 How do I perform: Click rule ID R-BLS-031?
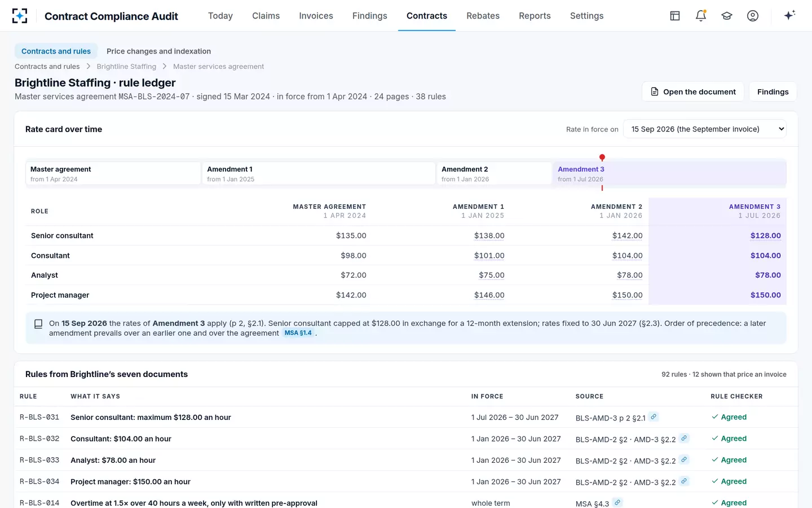point(39,417)
